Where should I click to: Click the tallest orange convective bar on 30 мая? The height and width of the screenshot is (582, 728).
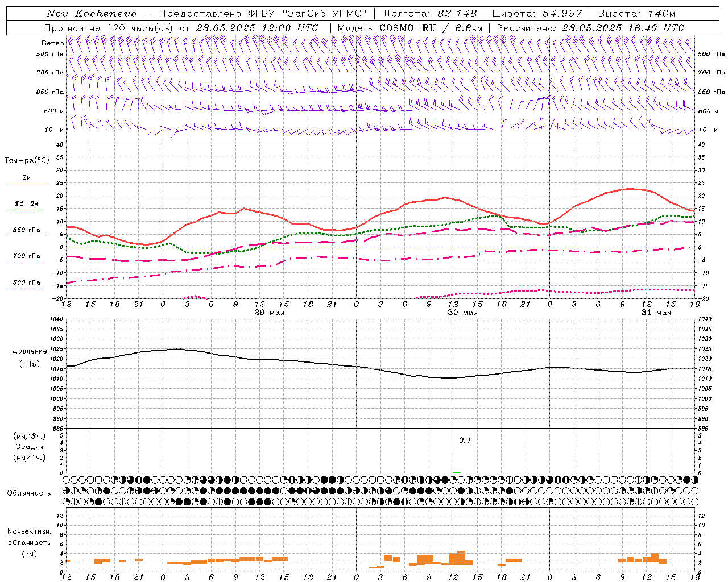(x=461, y=558)
